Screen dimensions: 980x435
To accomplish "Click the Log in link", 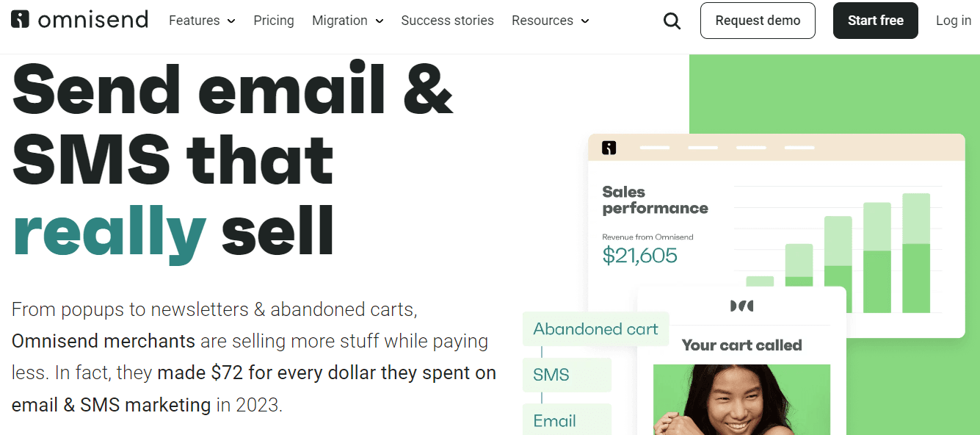I will (953, 21).
